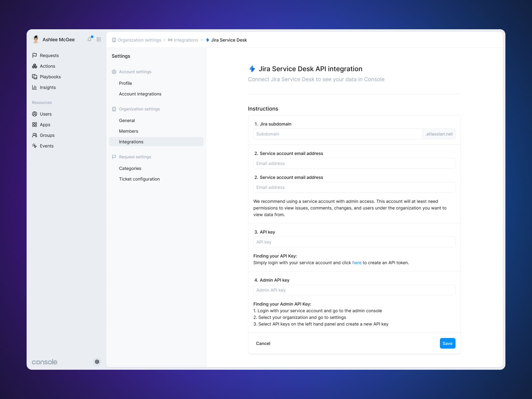Click the Insights chart icon

[35, 87]
